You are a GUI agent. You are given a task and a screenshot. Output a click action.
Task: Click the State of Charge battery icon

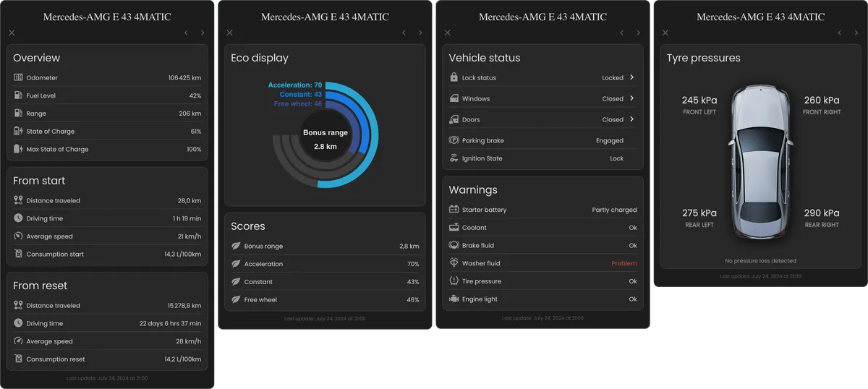[x=18, y=132]
